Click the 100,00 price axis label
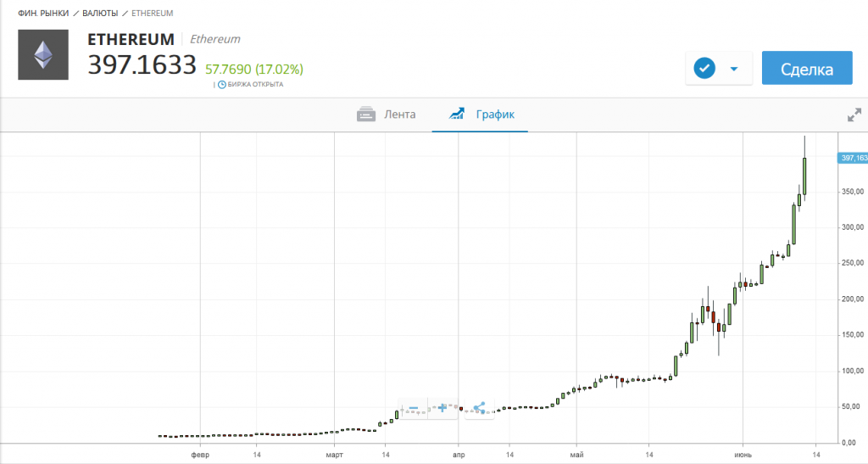Screen dimensions: 868x464 click(853, 371)
